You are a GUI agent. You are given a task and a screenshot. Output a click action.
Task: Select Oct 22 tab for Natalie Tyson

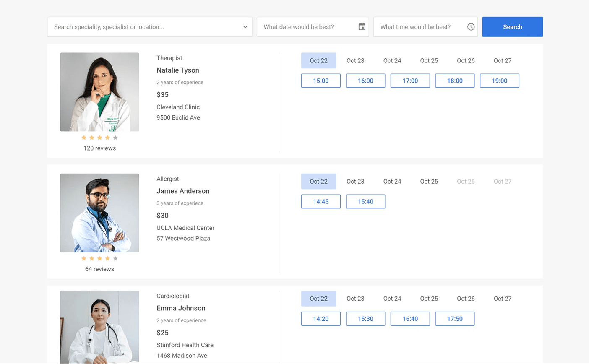[318, 60]
